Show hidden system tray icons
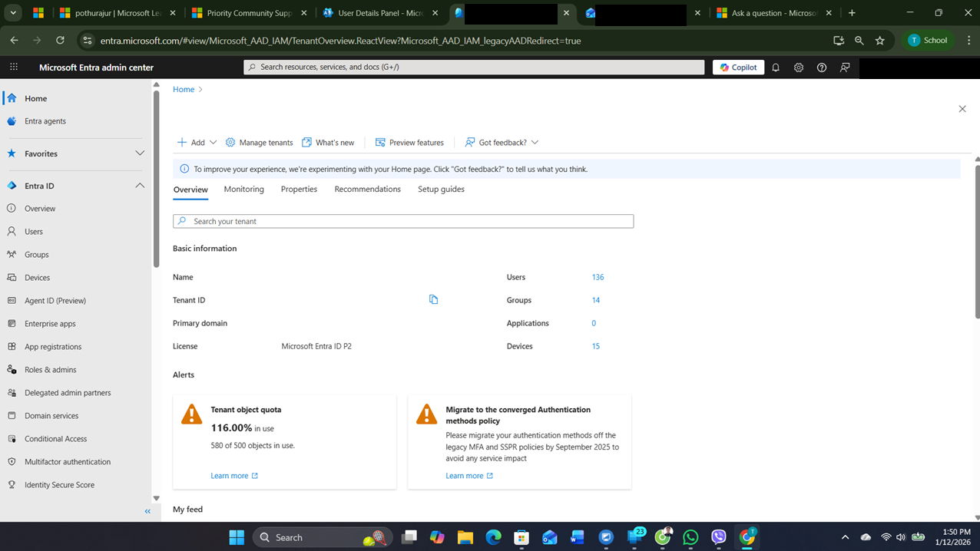 point(845,537)
